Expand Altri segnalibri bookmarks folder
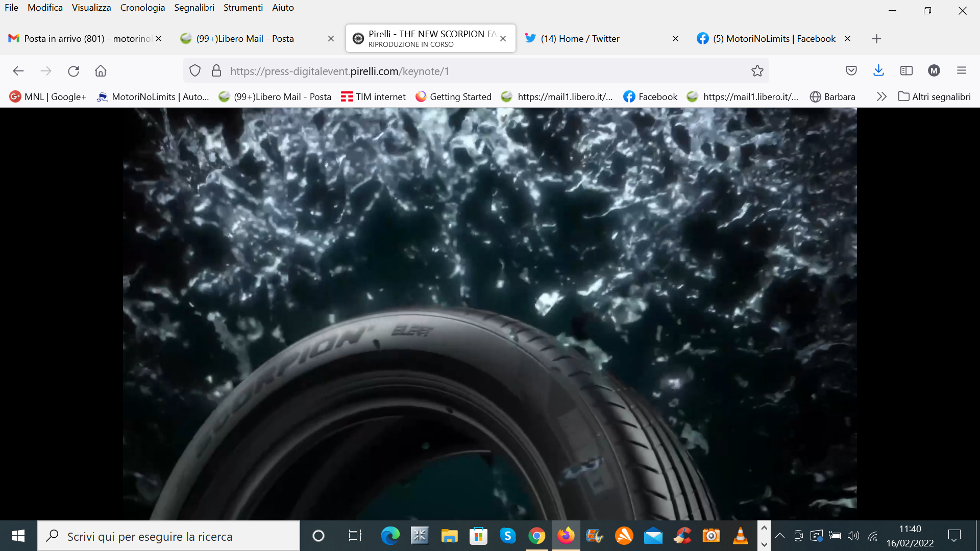The image size is (980, 551). point(935,96)
